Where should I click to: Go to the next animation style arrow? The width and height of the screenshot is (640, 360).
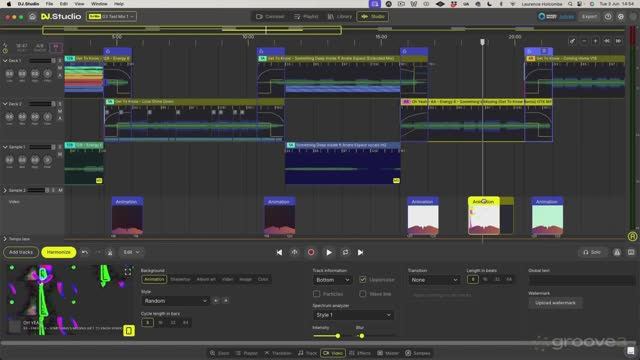pos(226,301)
